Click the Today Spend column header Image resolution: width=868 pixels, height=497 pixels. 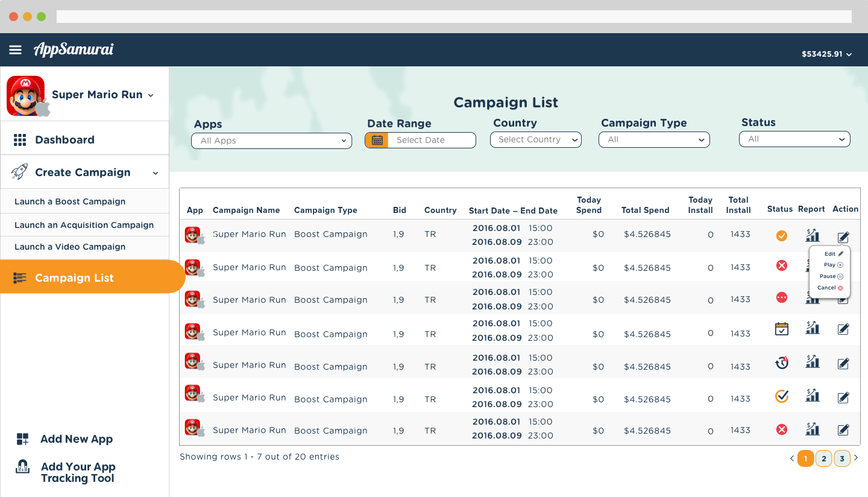click(589, 205)
